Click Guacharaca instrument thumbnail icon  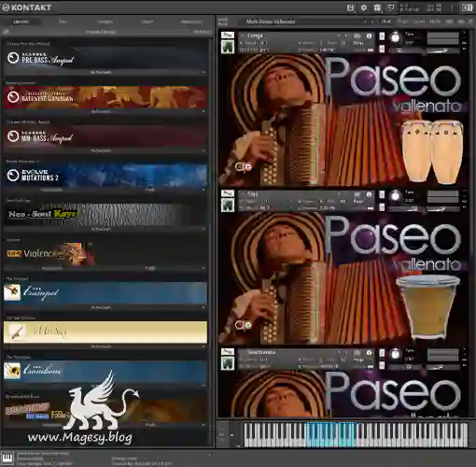(x=228, y=363)
